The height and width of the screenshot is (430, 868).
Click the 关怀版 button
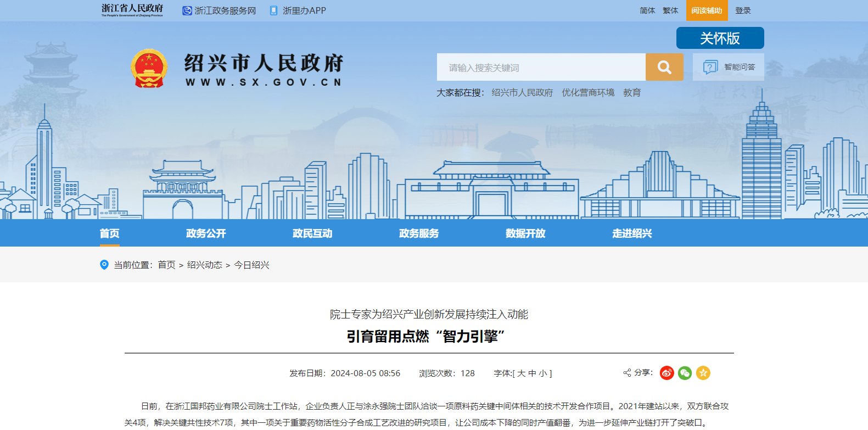tap(720, 38)
